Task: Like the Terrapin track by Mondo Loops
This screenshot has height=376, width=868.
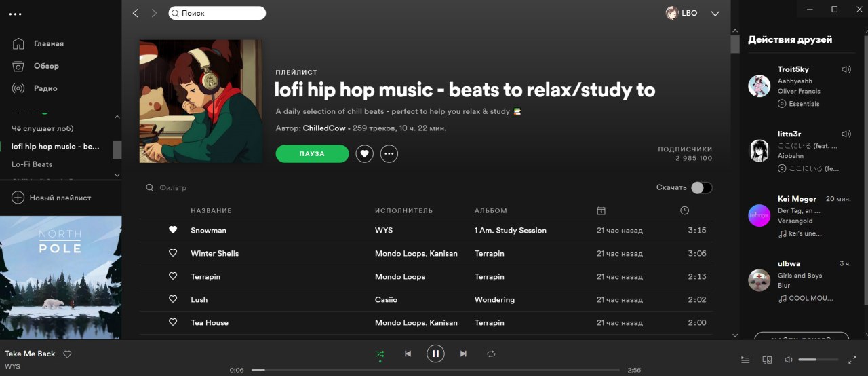Action: point(173,276)
